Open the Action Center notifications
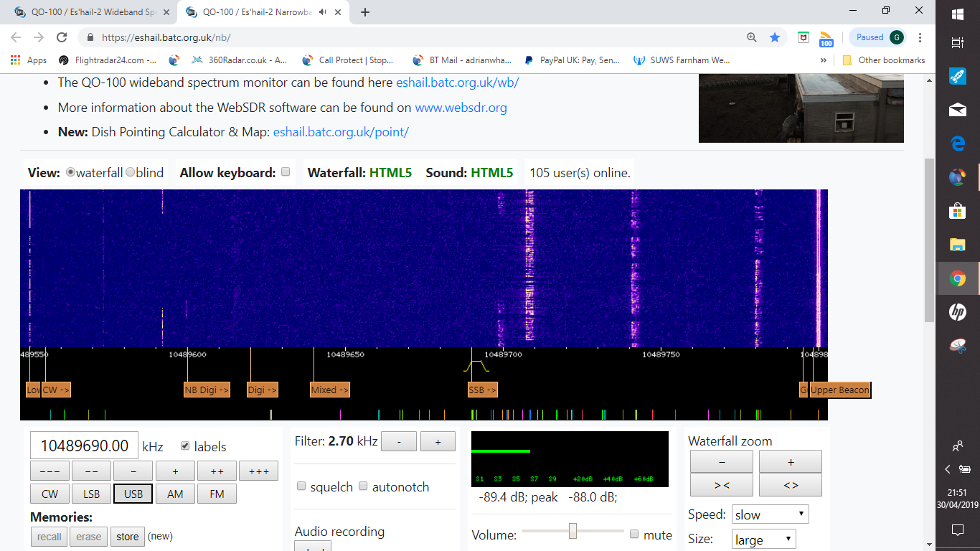The height and width of the screenshot is (551, 980). (x=958, y=530)
